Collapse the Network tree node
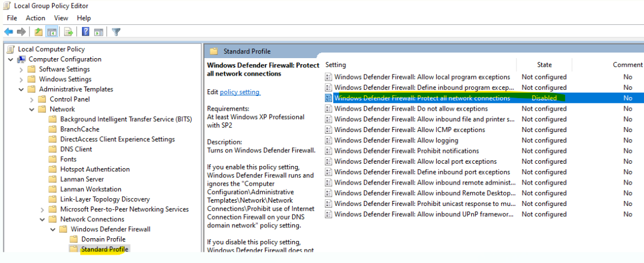 32,109
